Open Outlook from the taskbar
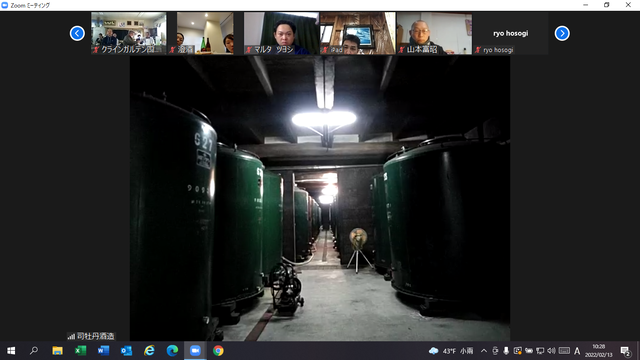Viewport: 640px width, 360px height. click(126, 351)
